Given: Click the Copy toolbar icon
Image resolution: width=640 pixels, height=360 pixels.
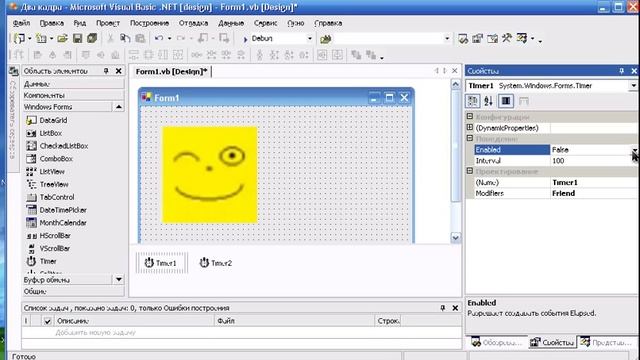Looking at the screenshot, I should pos(125,38).
